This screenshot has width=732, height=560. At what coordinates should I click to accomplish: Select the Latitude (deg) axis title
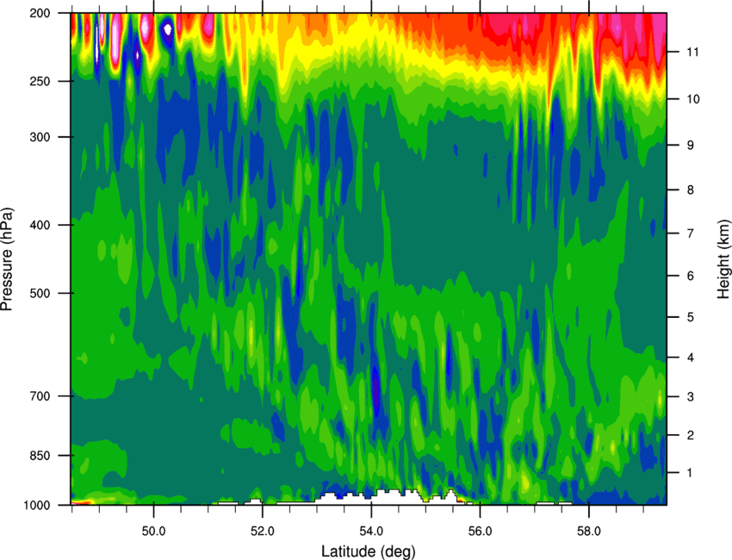pyautogui.click(x=369, y=551)
